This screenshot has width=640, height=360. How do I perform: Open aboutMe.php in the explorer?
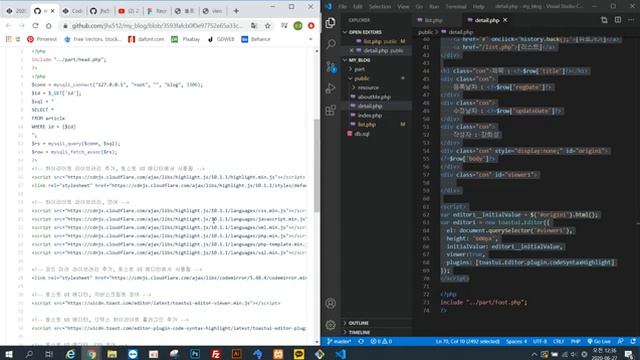tap(374, 97)
